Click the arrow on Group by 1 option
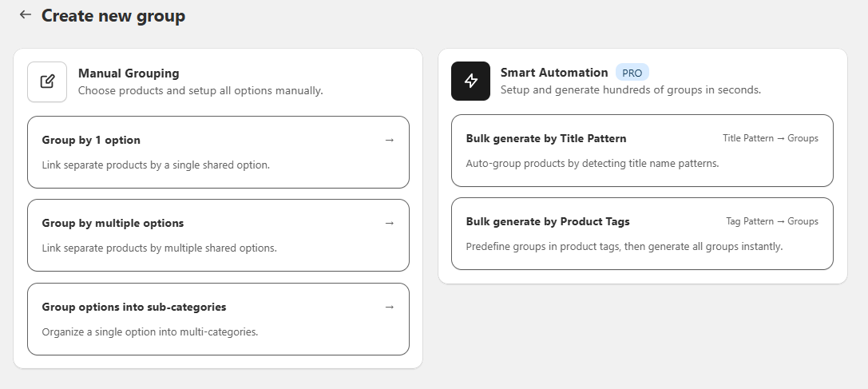868x389 pixels. 390,140
